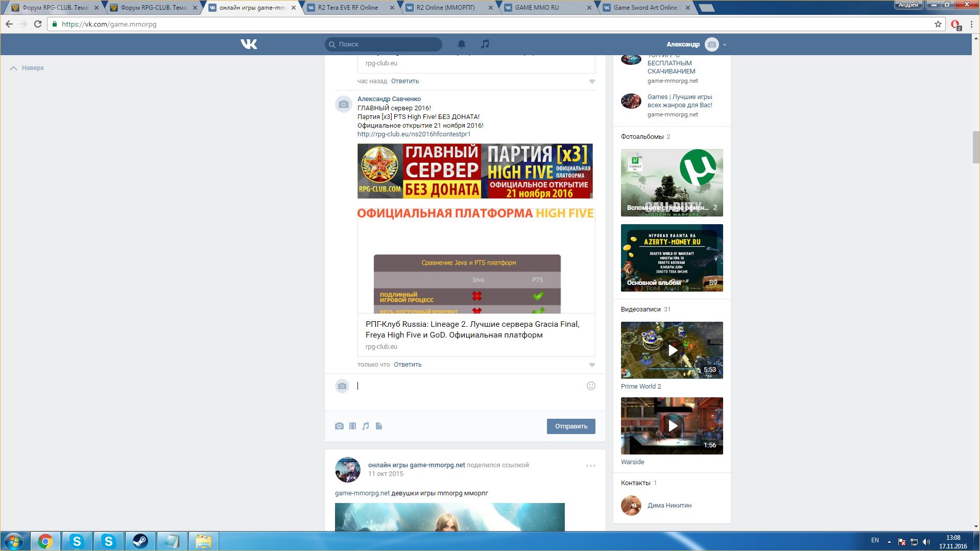Open the РПГ-Клуб Russia link preview title
Screen dimensions: 980x551
point(472,329)
